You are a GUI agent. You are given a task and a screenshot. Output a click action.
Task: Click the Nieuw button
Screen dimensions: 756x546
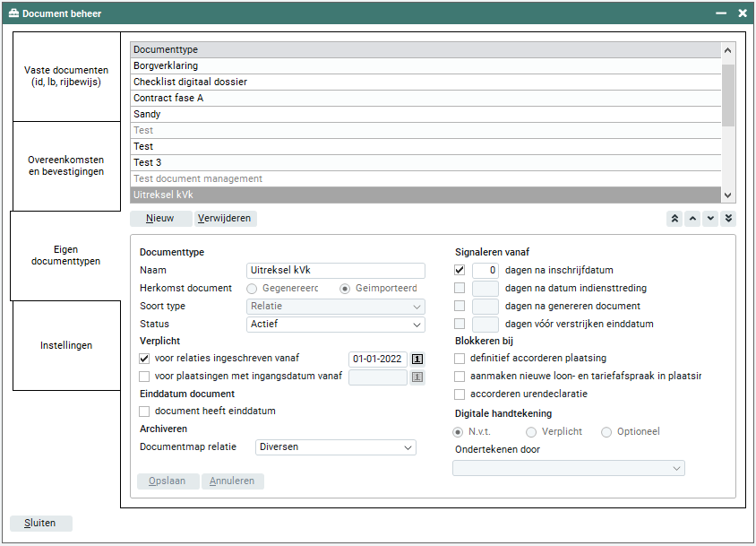pos(160,219)
